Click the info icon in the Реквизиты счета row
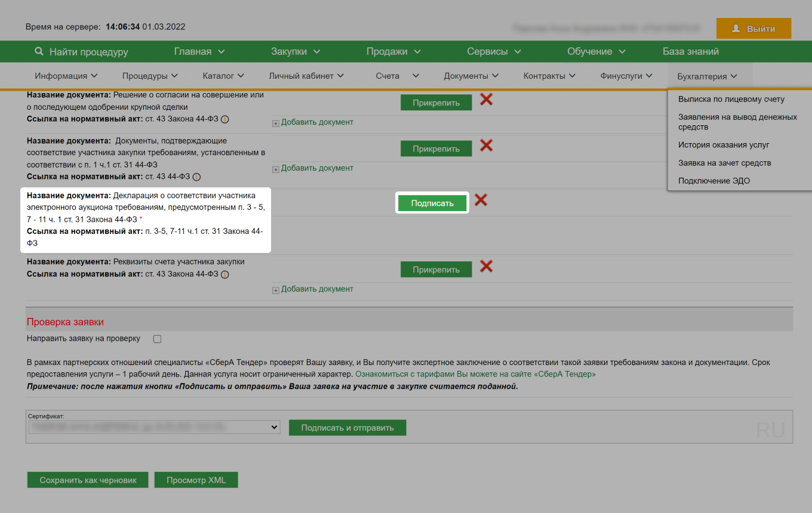This screenshot has height=513, width=812. click(224, 275)
